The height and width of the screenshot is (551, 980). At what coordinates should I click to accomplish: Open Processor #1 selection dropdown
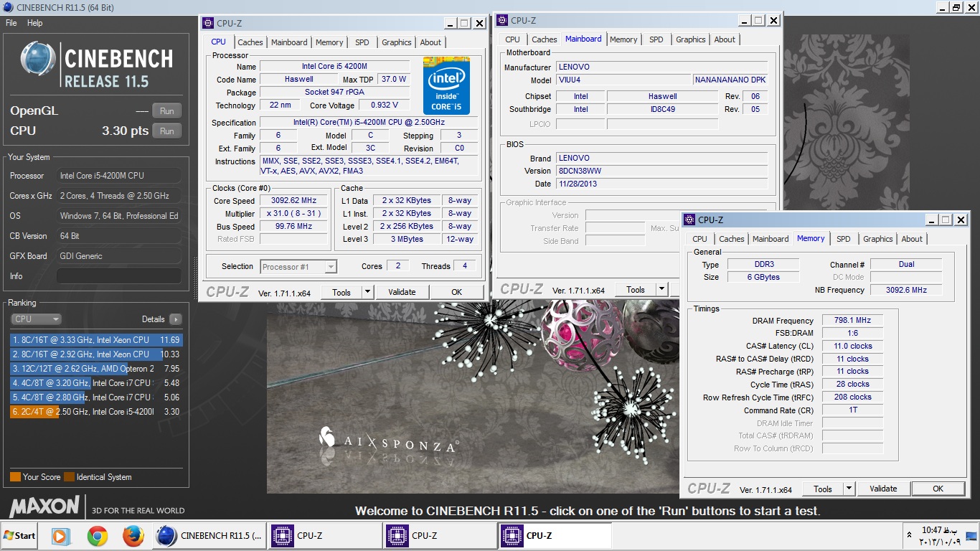[298, 267]
